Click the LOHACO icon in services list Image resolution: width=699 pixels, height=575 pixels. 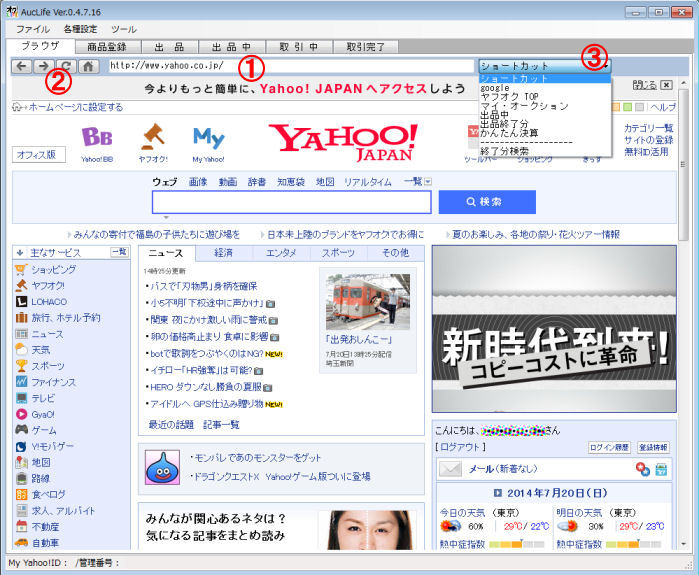[21, 302]
